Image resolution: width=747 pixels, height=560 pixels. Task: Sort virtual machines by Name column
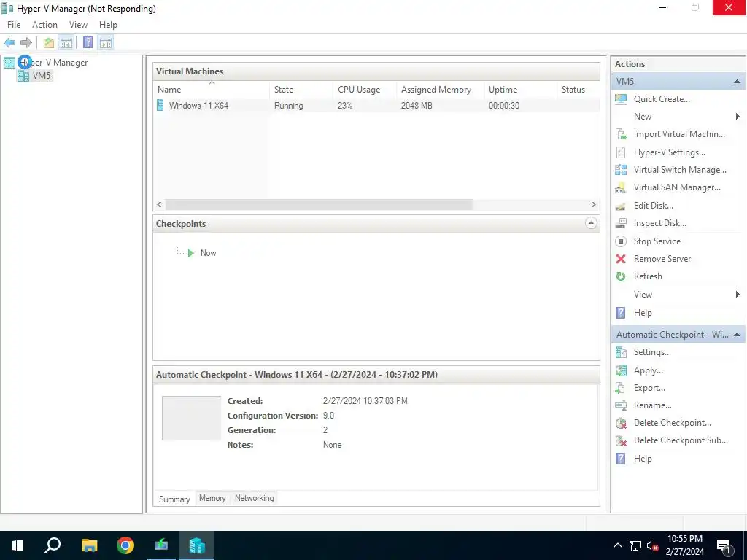pos(211,90)
